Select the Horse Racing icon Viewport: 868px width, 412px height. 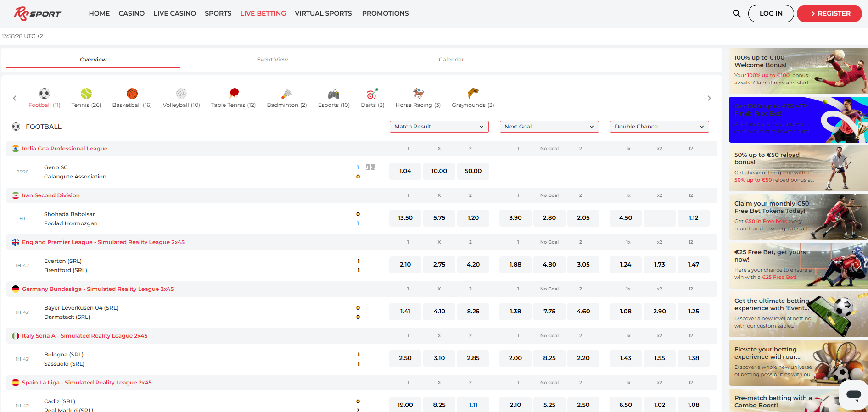(418, 94)
